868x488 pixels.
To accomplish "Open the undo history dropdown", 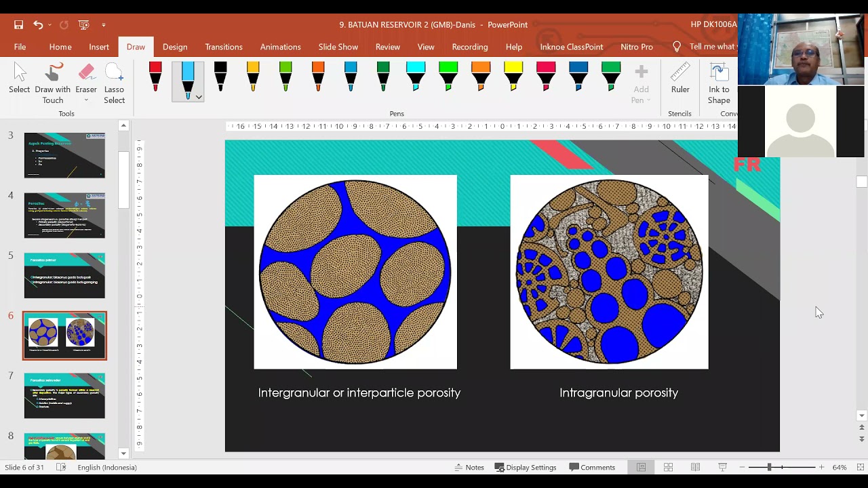I will point(50,25).
